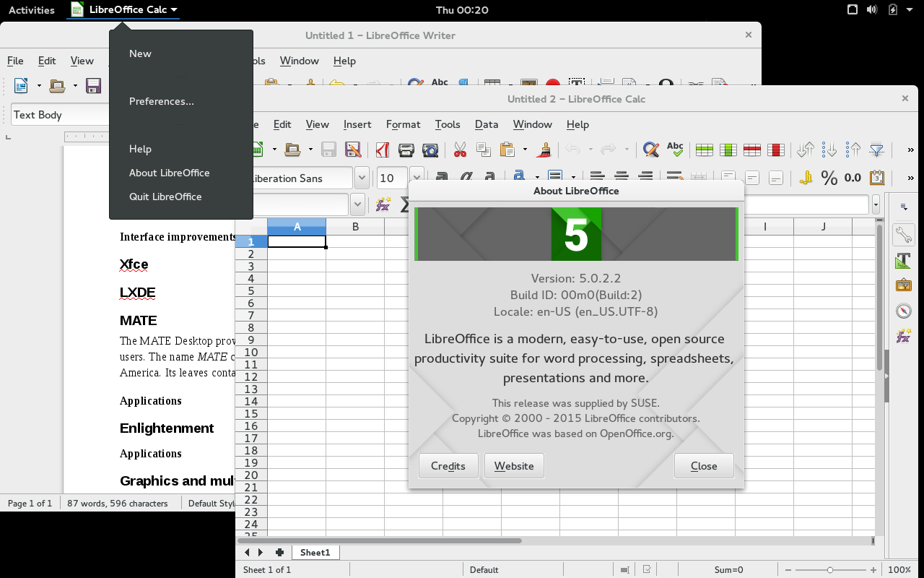The image size is (924, 578).
Task: Click the Sidebar Properties wrench icon
Action: pyautogui.click(x=903, y=234)
